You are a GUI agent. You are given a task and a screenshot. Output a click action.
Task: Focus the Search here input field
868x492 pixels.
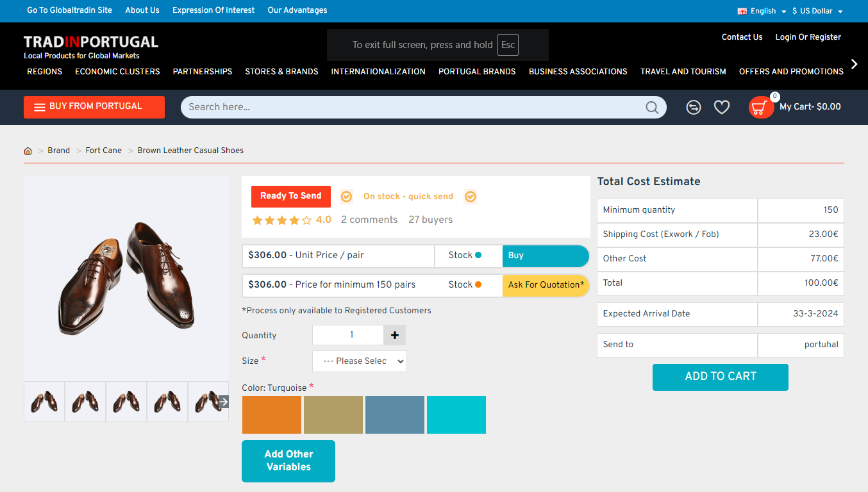[410, 107]
